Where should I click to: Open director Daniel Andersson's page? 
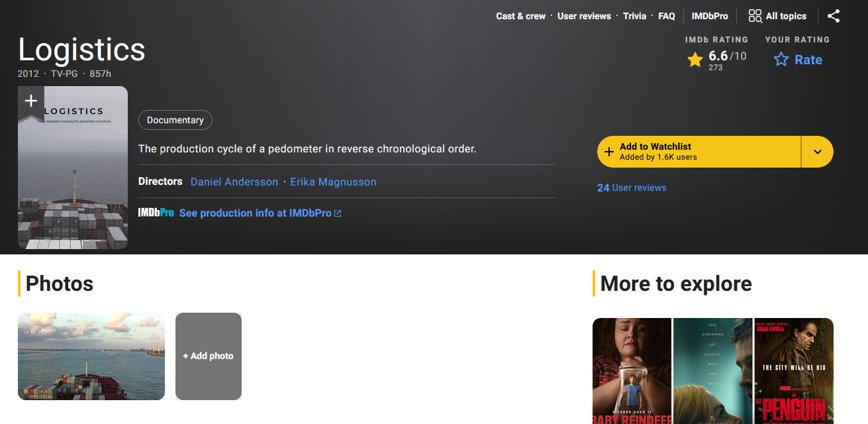pos(234,182)
